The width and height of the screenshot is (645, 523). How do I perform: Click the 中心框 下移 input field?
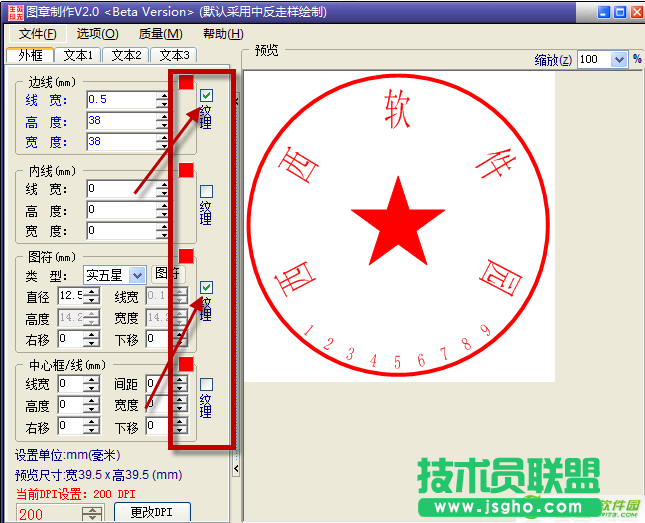pos(157,426)
